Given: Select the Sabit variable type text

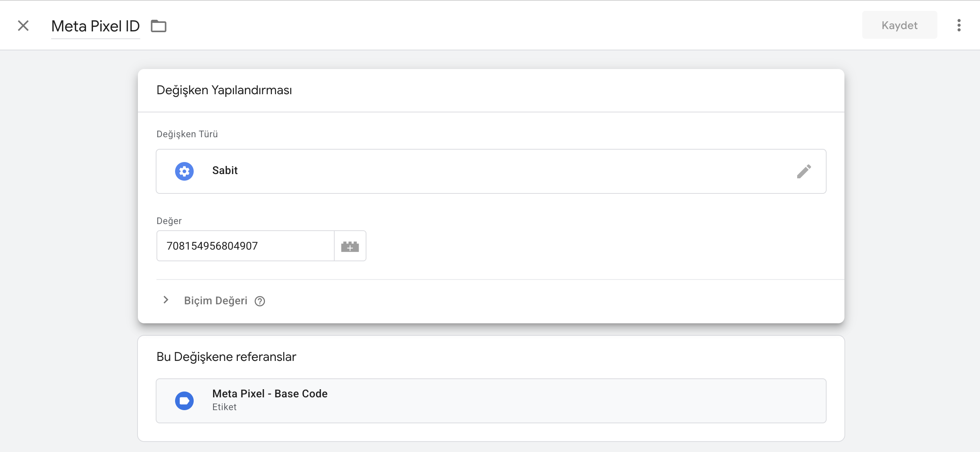Looking at the screenshot, I should click(x=225, y=171).
